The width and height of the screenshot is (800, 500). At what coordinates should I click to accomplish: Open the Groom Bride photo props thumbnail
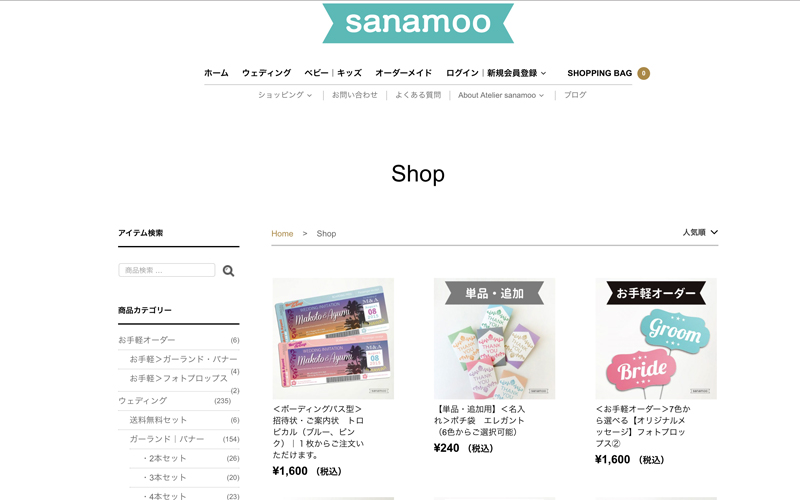(x=656, y=338)
